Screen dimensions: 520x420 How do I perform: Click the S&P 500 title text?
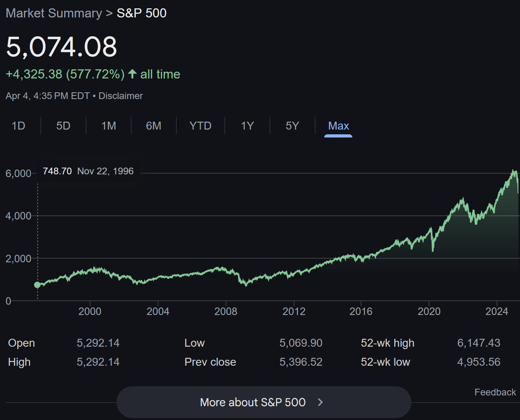[141, 13]
